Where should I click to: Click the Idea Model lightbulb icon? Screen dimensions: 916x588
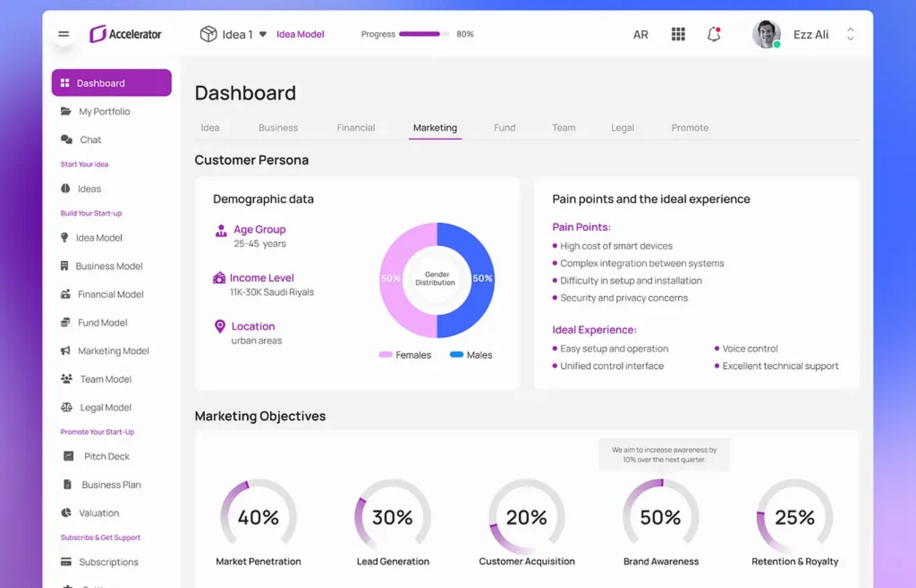[x=64, y=238]
